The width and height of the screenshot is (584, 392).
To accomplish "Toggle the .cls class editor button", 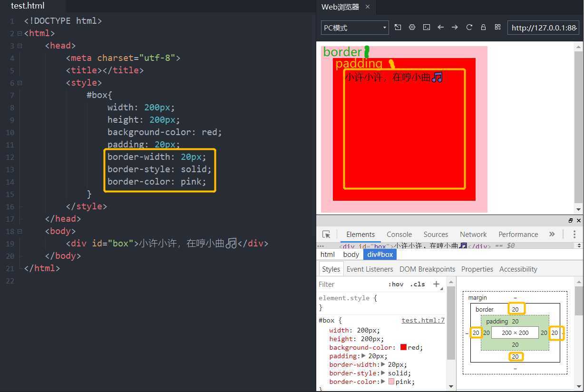I will pos(417,284).
